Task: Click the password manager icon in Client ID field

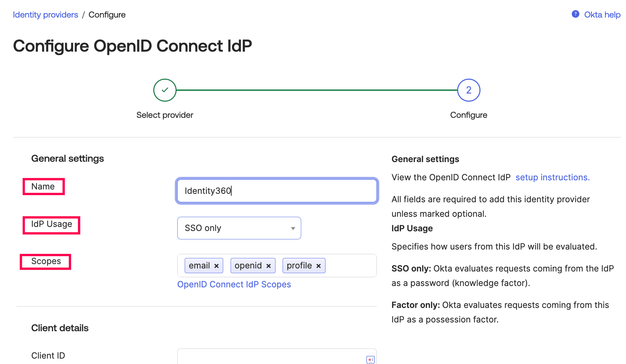Action: click(x=370, y=360)
